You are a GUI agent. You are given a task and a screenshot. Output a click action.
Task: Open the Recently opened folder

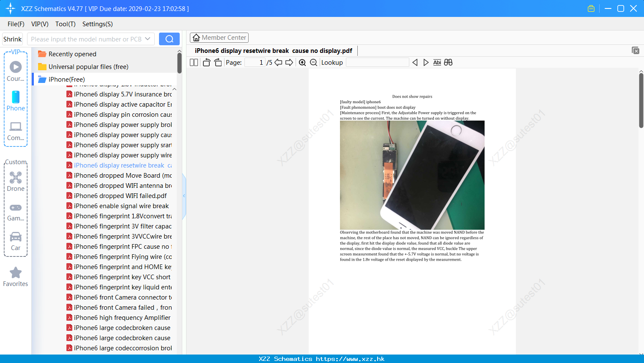coord(72,54)
